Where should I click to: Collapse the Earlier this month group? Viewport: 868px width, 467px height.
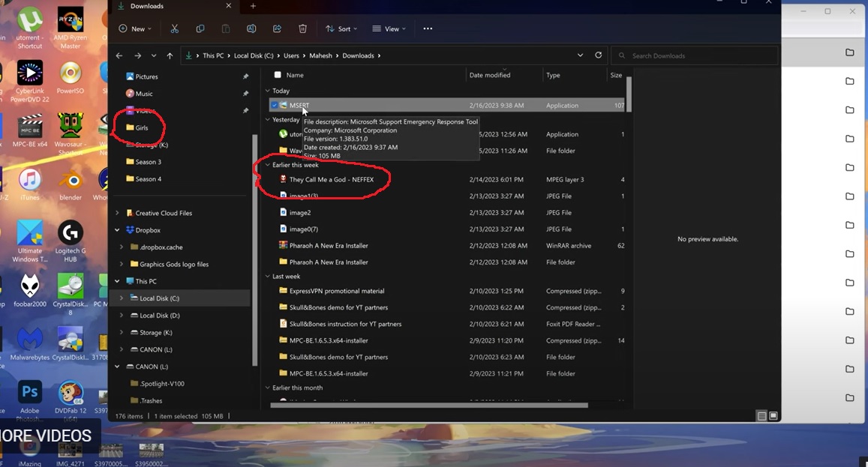coord(268,388)
